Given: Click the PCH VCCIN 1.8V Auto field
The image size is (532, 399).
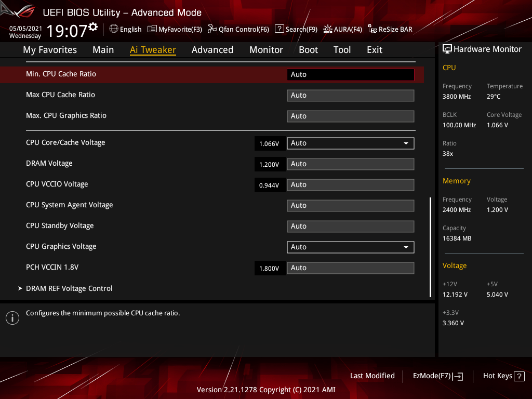Looking at the screenshot, I should 351,268.
